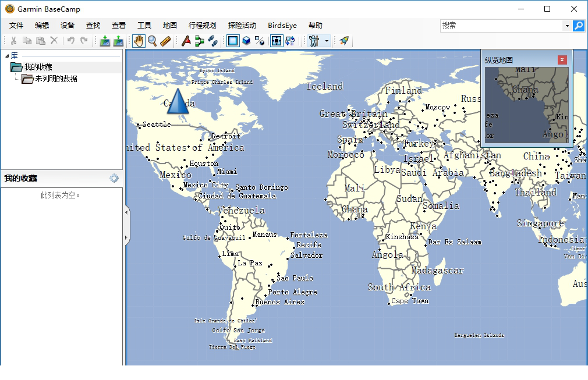Click the 搜索 search input field

click(501, 26)
